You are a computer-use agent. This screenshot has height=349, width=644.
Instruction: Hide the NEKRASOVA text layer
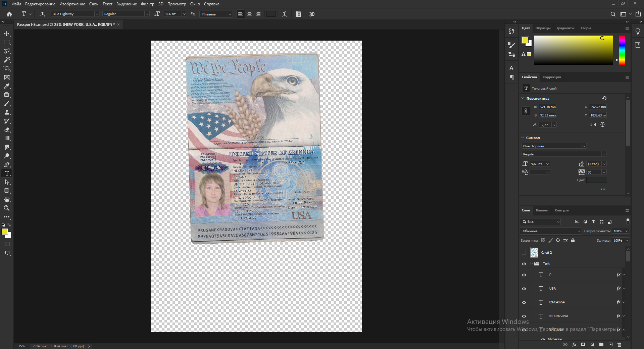click(524, 316)
